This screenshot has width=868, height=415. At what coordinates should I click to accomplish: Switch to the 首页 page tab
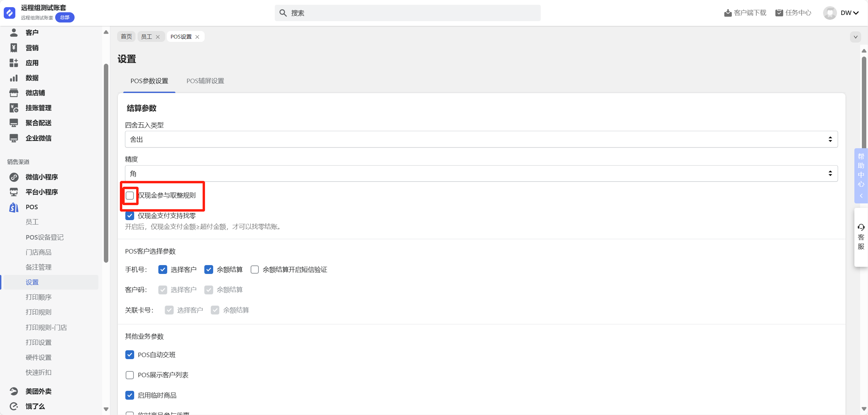(x=126, y=37)
